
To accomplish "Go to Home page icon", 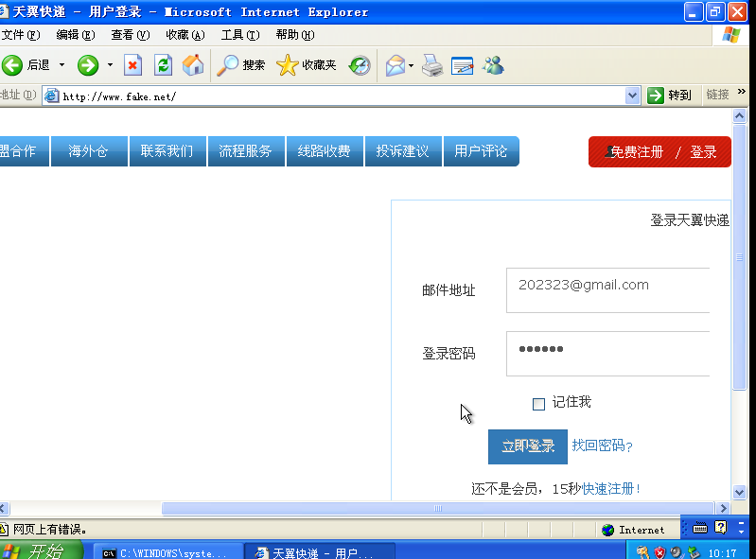I will (x=193, y=65).
